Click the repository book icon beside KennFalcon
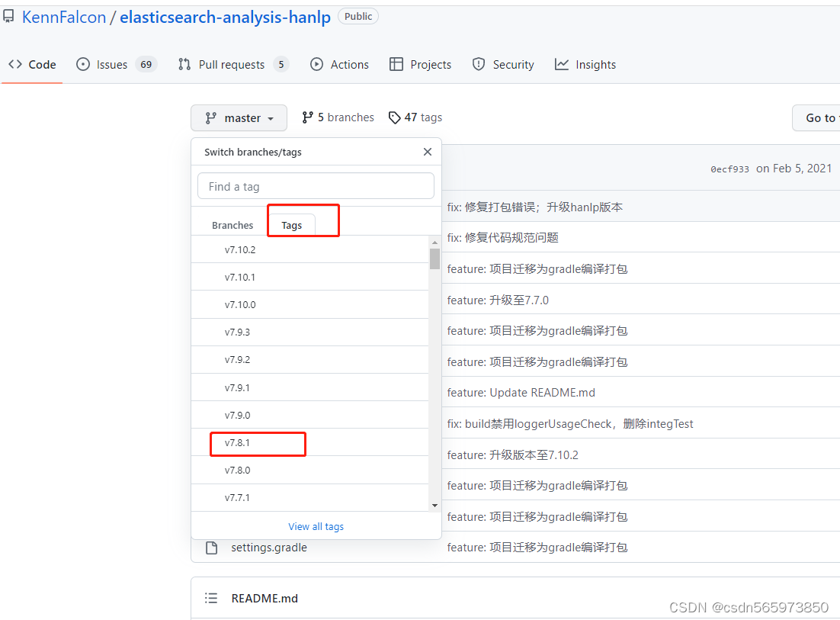Viewport: 840px width, 620px height. pyautogui.click(x=8, y=16)
